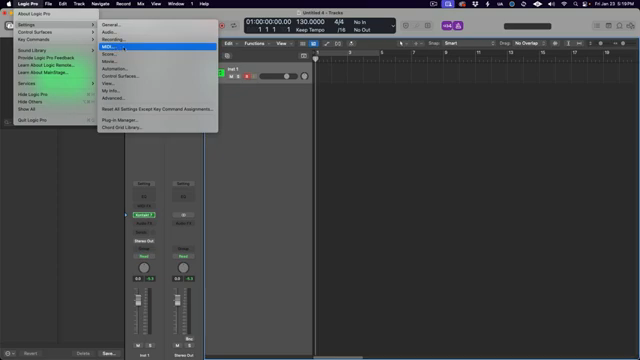
Task: Click the vertical auto zoom icon
Action: [x=568, y=43]
